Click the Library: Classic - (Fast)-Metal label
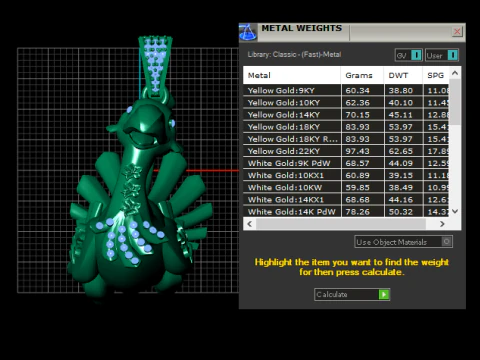The width and height of the screenshot is (480, 360). pyautogui.click(x=294, y=54)
